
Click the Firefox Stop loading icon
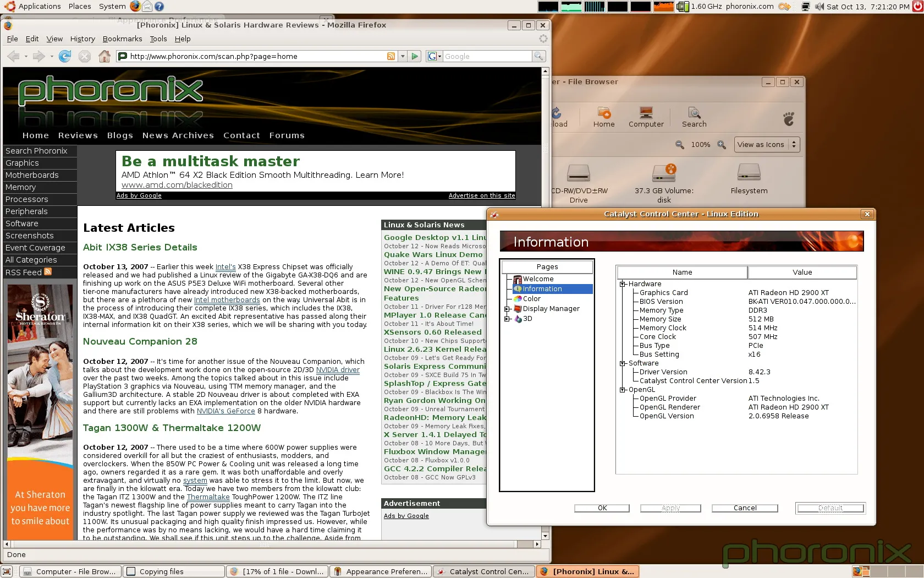(x=84, y=56)
